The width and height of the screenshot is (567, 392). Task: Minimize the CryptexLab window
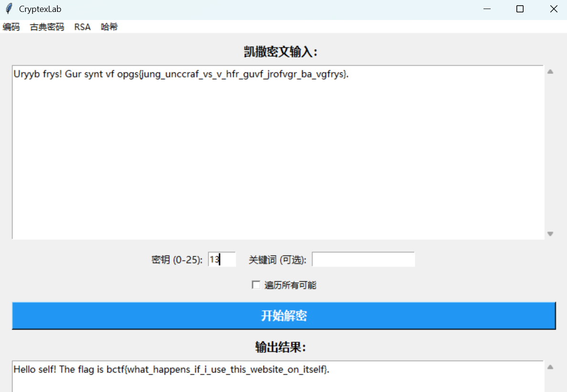click(x=487, y=9)
